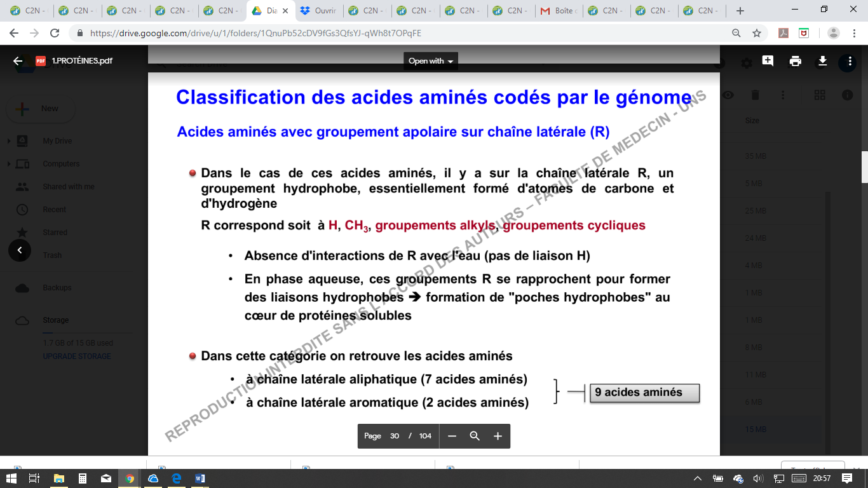Open a new browser tab
This screenshot has height=488, width=868.
(740, 11)
